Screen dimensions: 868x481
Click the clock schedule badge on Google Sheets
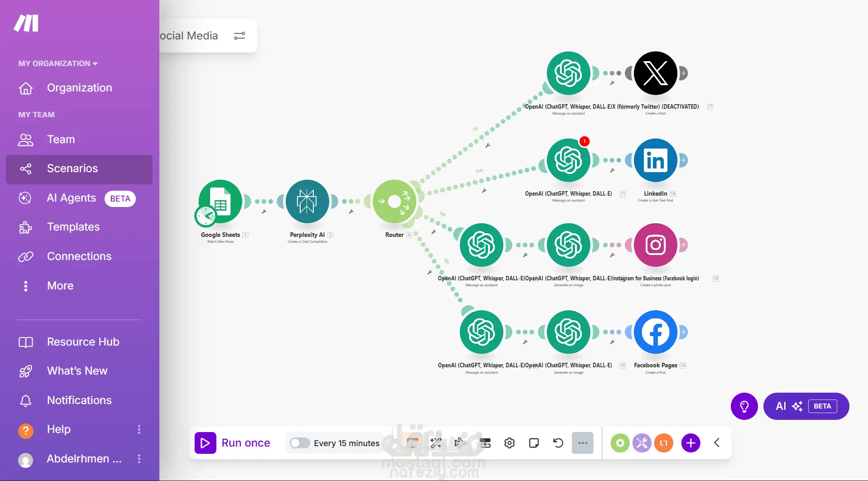(x=206, y=216)
